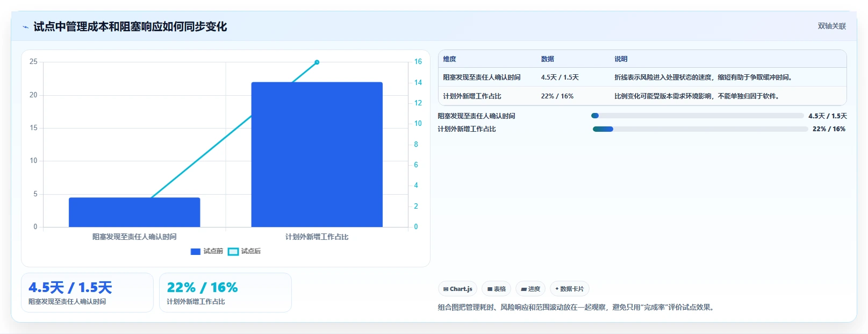
Task: Click table cell 计划外新增工作占比
Action: coord(472,96)
